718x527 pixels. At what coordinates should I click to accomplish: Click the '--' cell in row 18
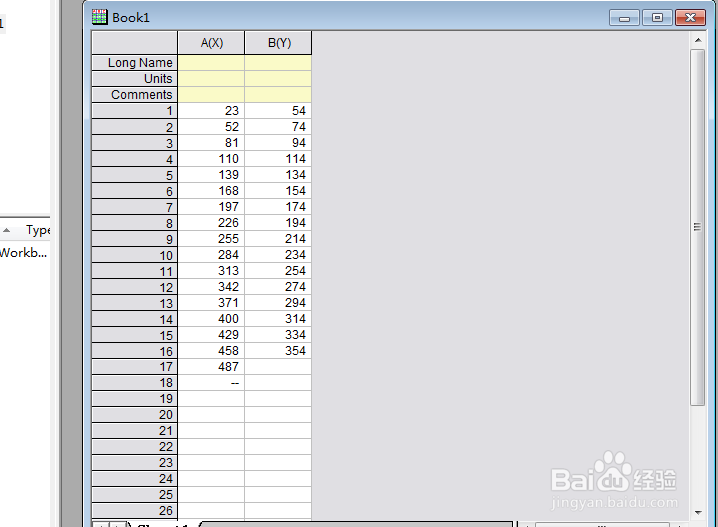click(211, 383)
